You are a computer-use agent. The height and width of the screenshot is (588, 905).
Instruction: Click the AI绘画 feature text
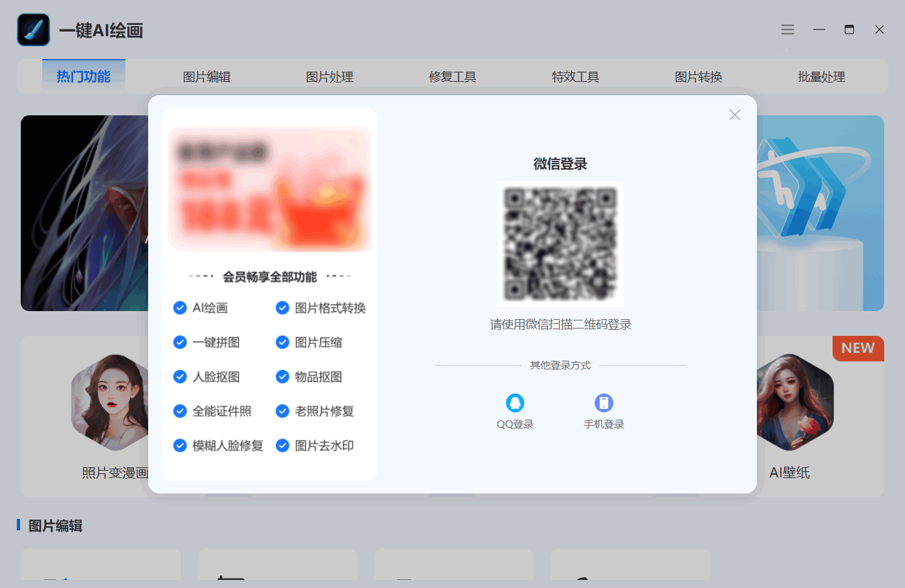click(210, 308)
